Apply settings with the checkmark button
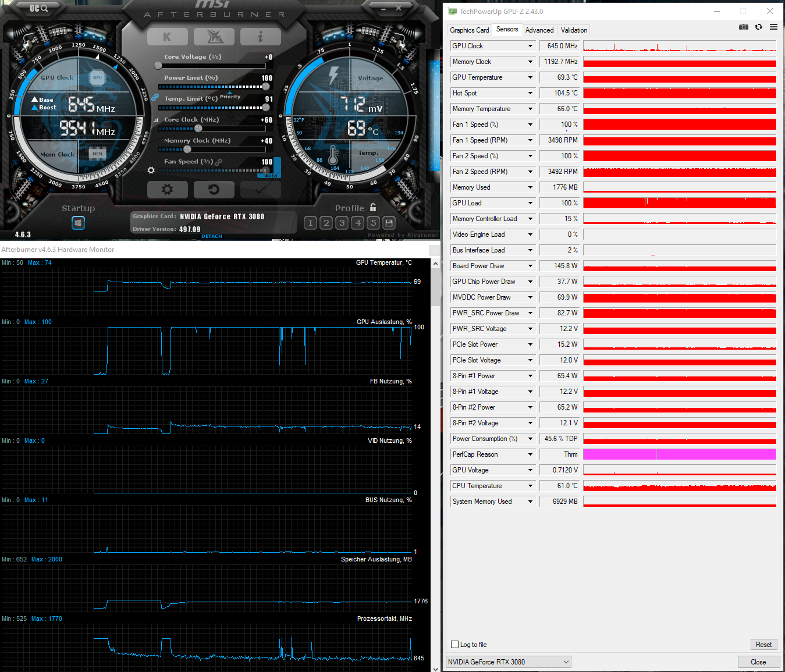 pyautogui.click(x=260, y=190)
